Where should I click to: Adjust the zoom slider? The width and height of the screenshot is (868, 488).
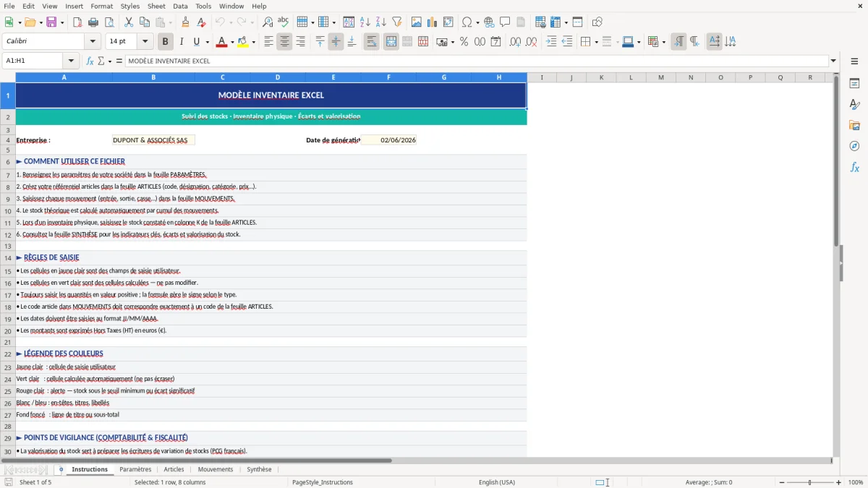click(x=810, y=482)
